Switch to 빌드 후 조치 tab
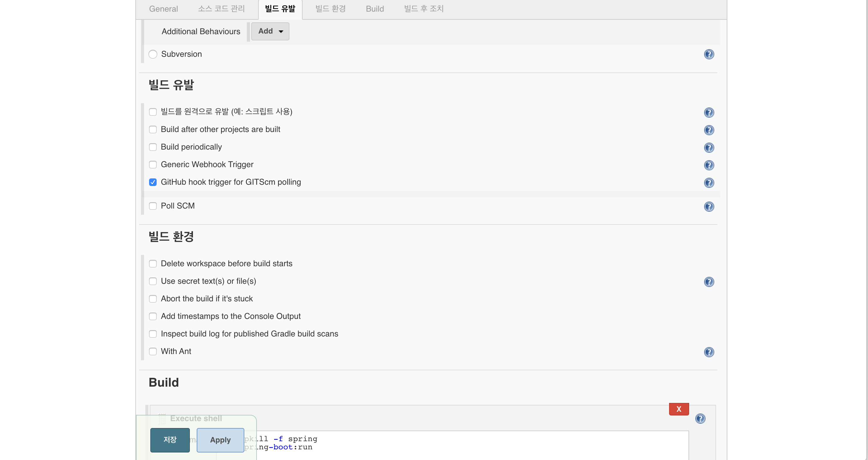Viewport: 868px width, 460px height. coord(424,9)
